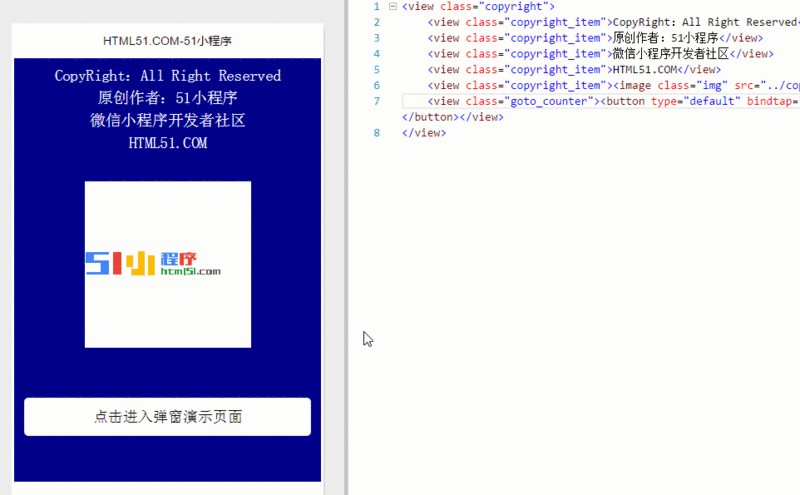Click line number 3 in editor
Image resolution: width=800 pixels, height=495 pixels.
pos(377,38)
